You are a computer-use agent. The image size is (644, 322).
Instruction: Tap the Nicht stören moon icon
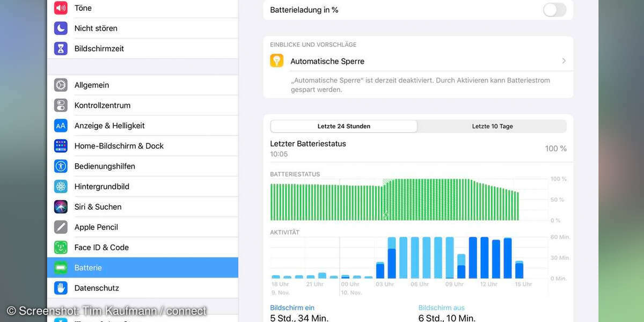(x=61, y=28)
